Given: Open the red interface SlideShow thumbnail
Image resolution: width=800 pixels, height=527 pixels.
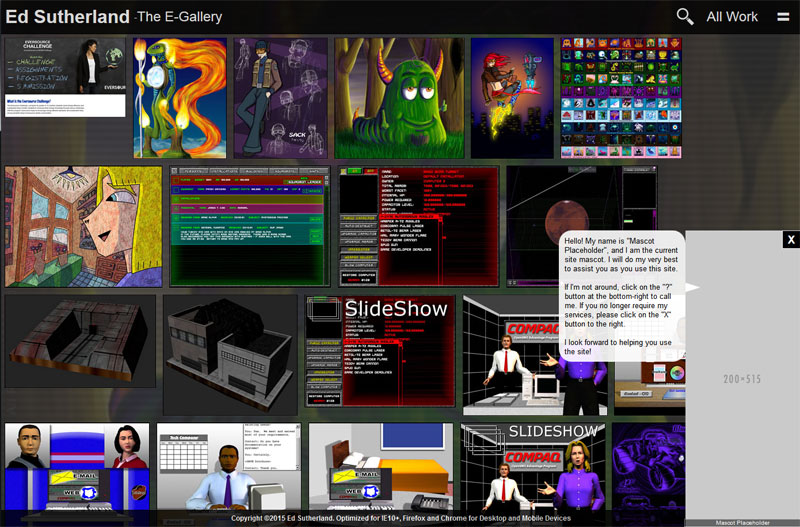Looking at the screenshot, I should point(380,354).
